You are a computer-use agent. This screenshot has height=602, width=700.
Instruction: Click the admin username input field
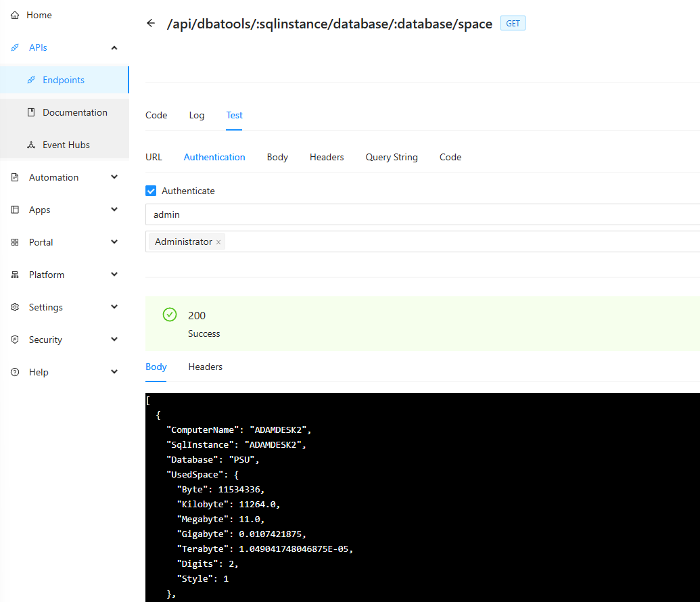422,215
